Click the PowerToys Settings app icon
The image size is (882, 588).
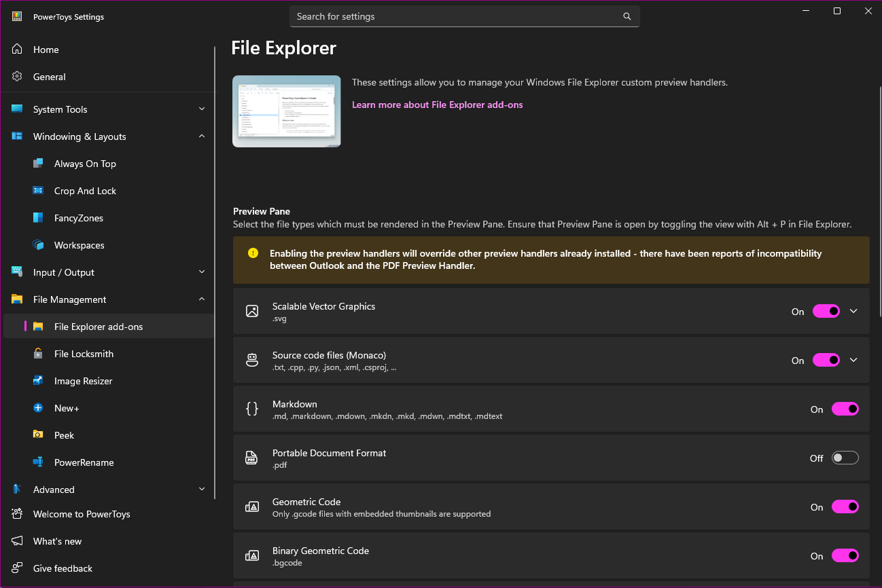[17, 17]
